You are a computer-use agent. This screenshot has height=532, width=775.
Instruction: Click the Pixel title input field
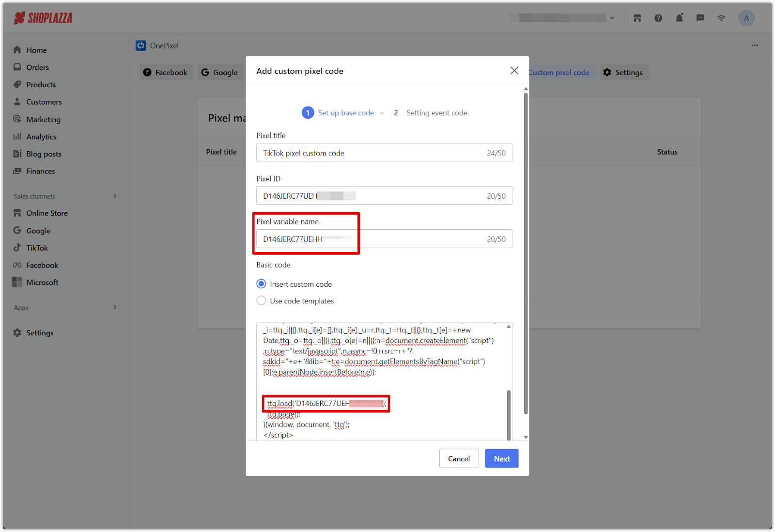[x=384, y=153]
